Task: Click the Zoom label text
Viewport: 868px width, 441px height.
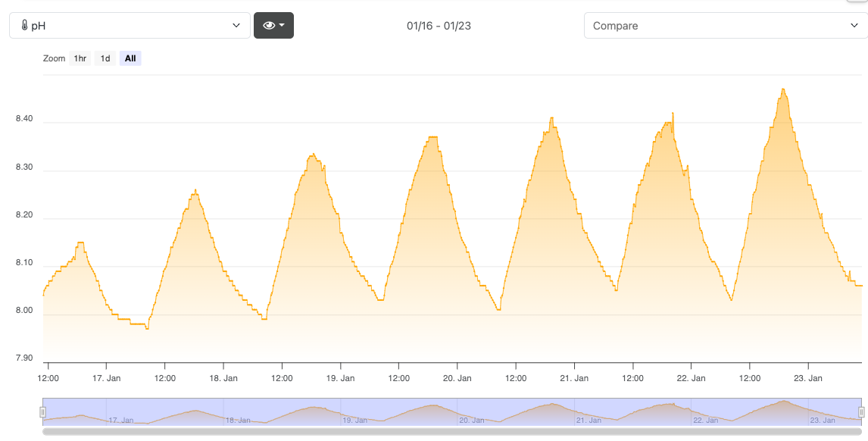Action: [x=55, y=58]
